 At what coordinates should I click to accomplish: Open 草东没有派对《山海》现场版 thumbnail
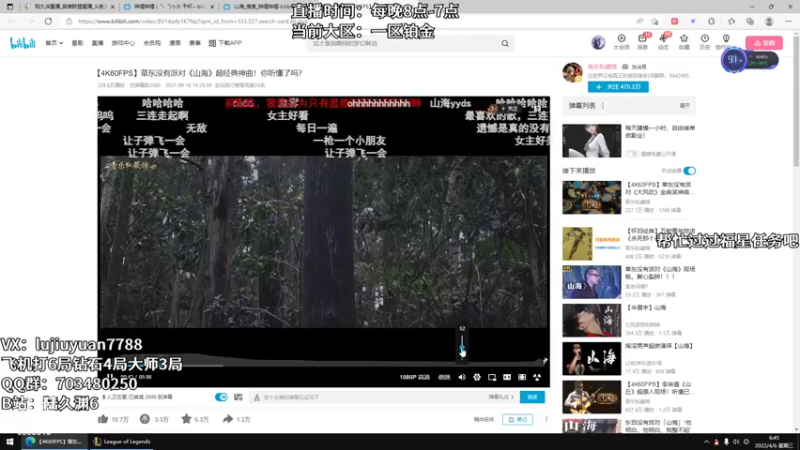pos(592,282)
